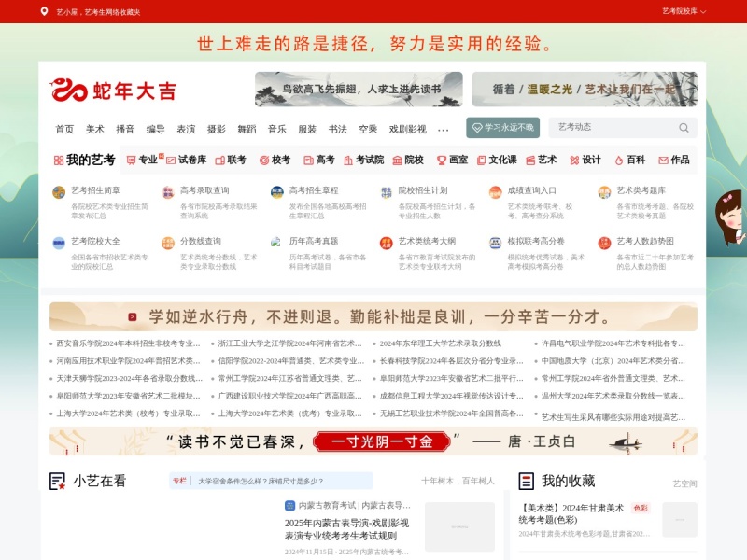
Task: Select the 联考 tab
Action: point(231,160)
